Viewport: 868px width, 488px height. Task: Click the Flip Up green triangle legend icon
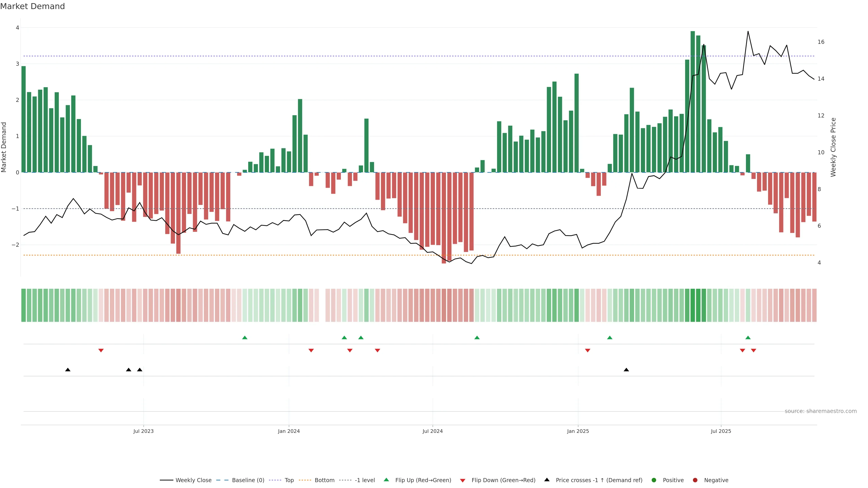pos(386,480)
